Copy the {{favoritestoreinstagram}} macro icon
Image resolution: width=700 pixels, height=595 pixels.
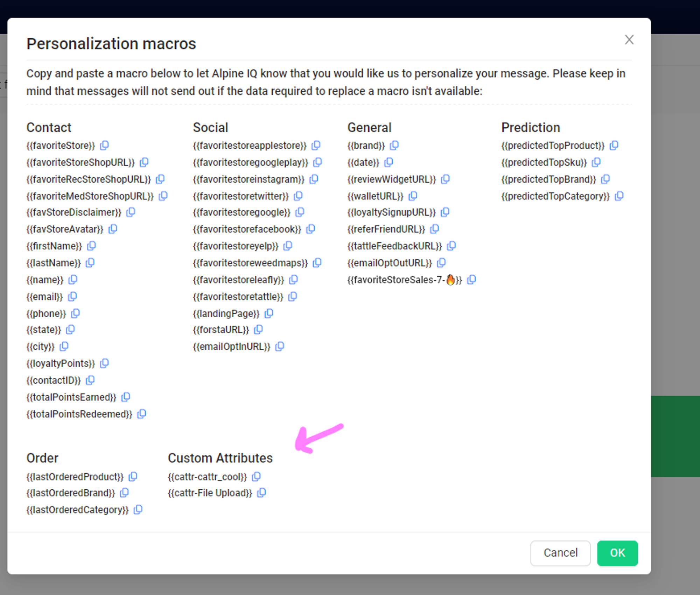[314, 179]
